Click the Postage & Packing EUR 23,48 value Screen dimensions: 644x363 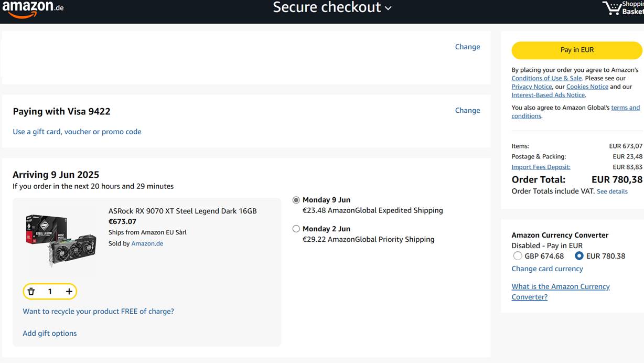coord(627,156)
